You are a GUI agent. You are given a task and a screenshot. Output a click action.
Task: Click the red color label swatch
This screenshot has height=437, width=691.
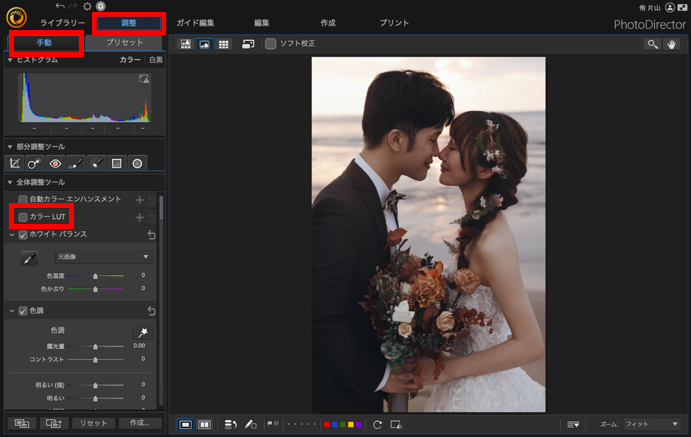pyautogui.click(x=327, y=425)
